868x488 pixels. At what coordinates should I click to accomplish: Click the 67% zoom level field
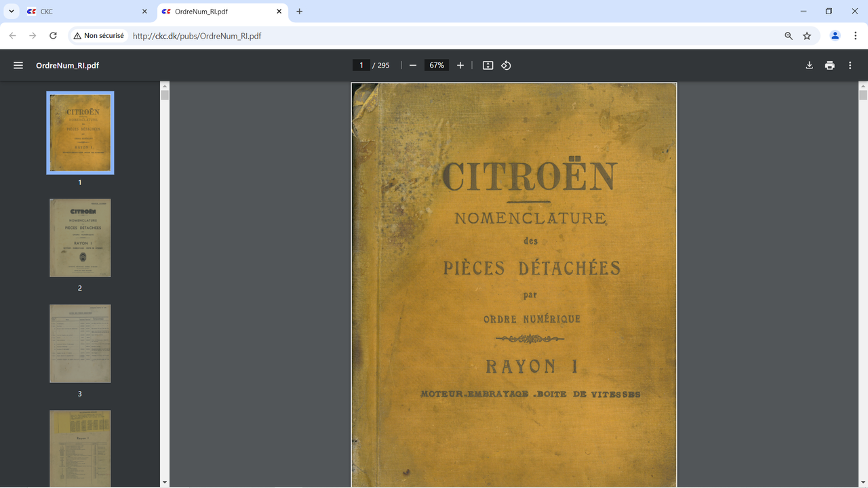point(437,65)
